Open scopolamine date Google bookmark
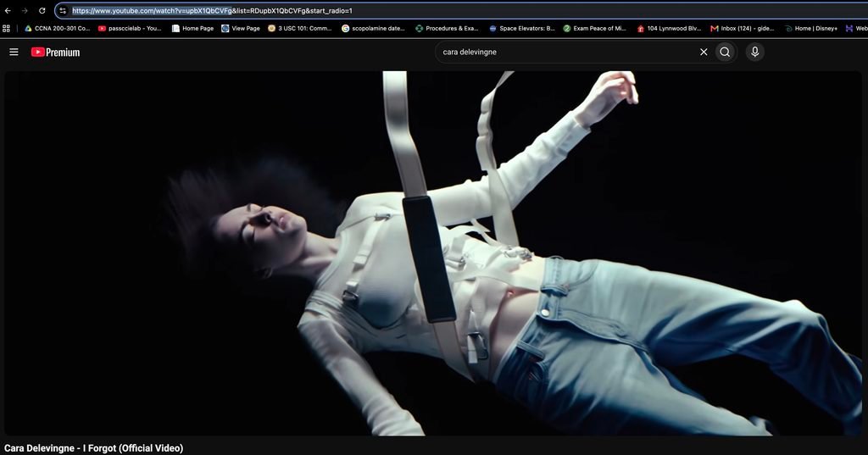This screenshot has width=868, height=455. 374,28
